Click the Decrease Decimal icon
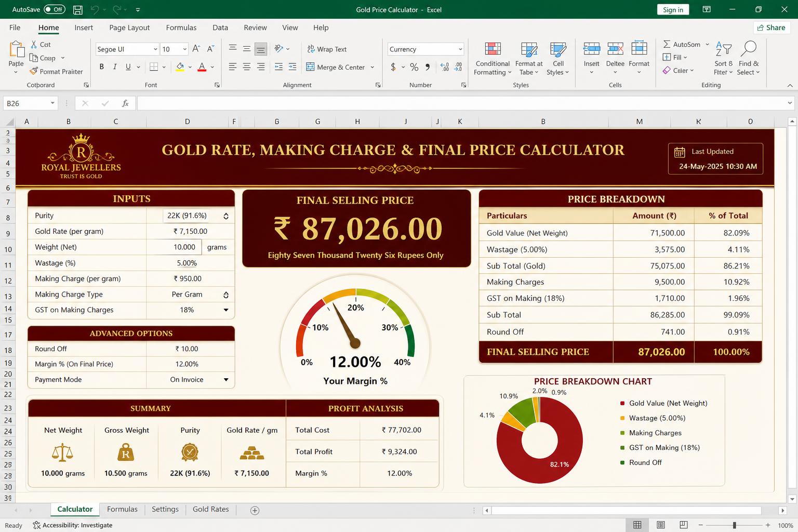This screenshot has height=532, width=798. pos(458,67)
